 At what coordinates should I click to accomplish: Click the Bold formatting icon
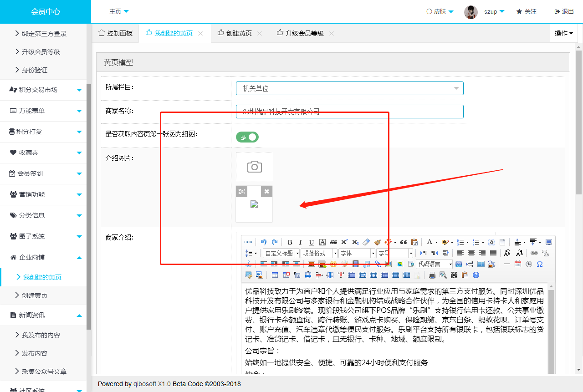[x=290, y=242]
